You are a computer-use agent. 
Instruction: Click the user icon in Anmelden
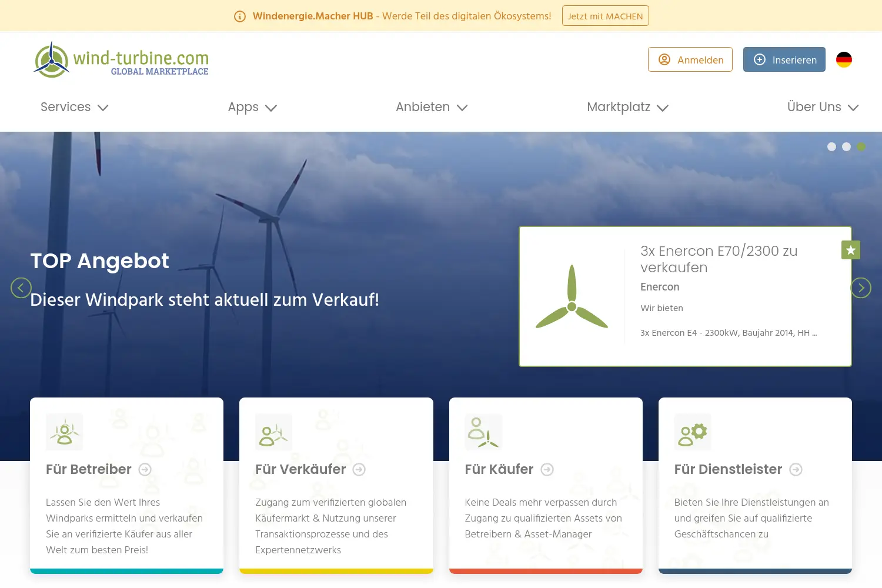point(664,59)
